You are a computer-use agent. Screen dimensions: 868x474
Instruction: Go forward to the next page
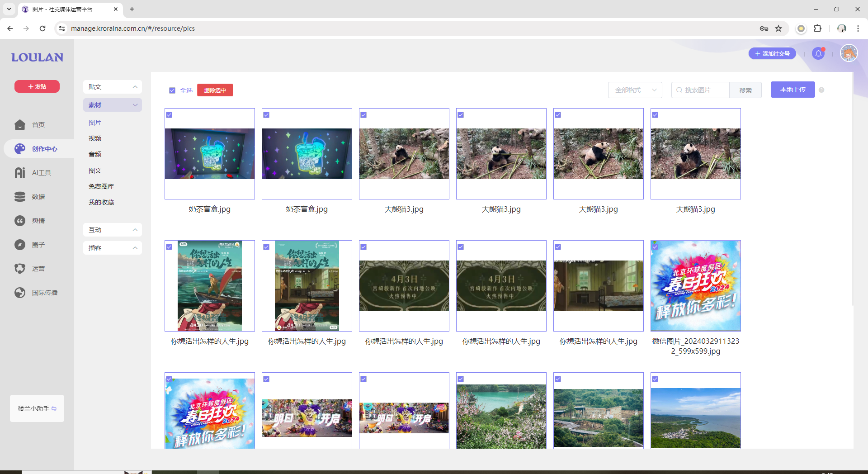click(26, 28)
